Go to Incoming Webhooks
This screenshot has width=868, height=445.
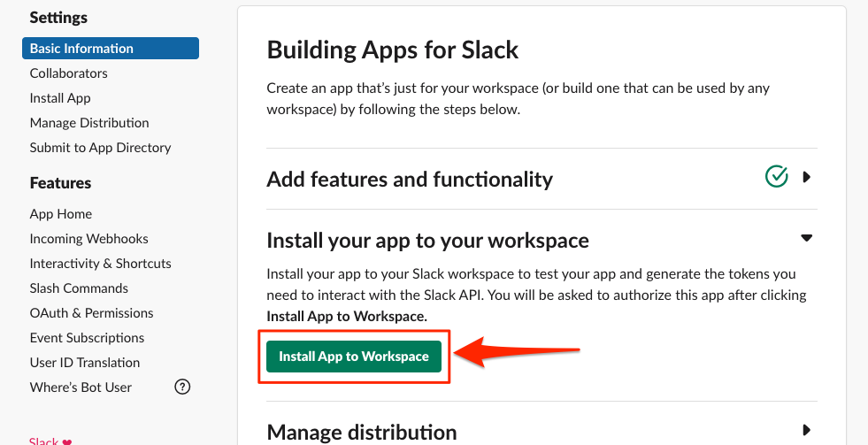click(89, 239)
